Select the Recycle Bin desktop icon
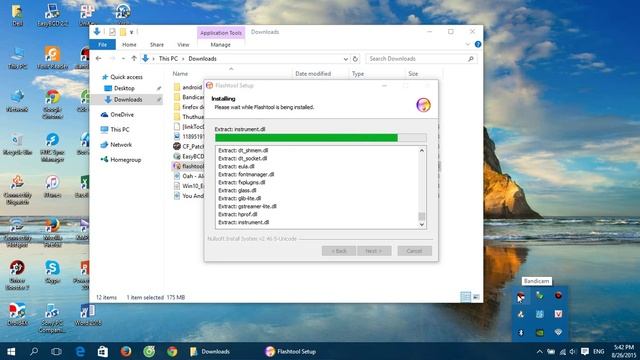The width and height of the screenshot is (640, 360). [x=17, y=144]
